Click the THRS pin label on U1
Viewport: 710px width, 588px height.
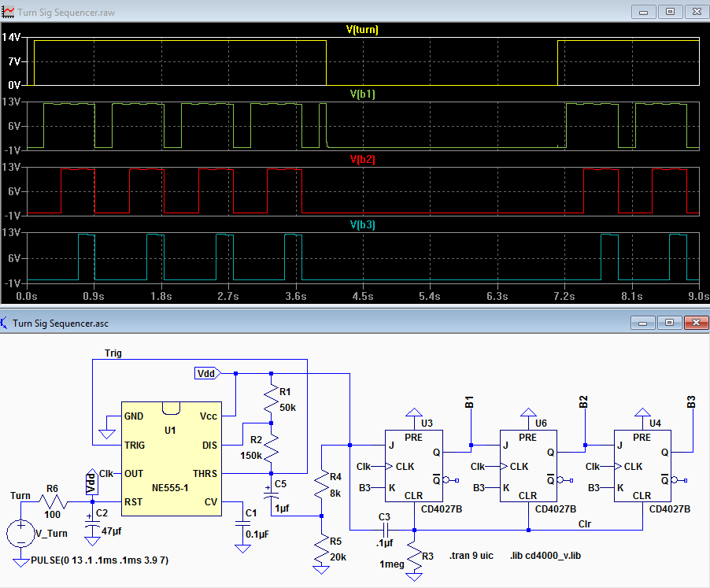pos(205,474)
